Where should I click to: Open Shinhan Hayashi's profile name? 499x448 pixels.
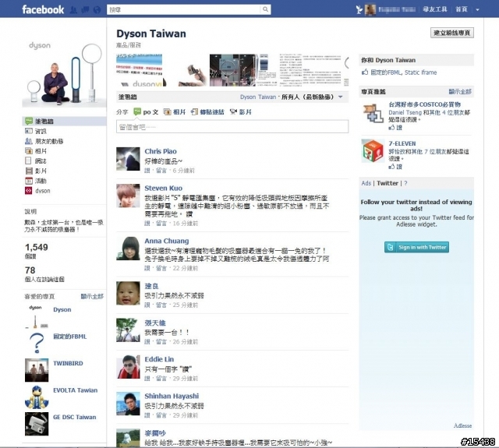(172, 396)
